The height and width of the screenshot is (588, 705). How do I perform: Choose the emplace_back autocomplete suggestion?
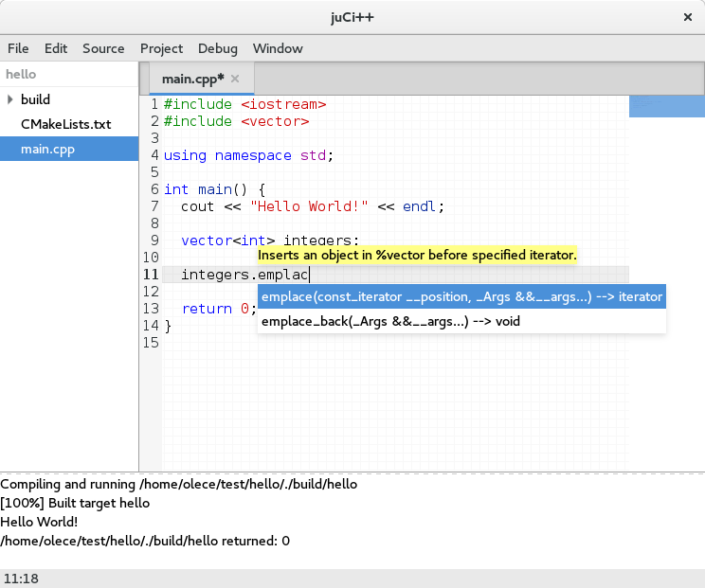[x=390, y=321]
